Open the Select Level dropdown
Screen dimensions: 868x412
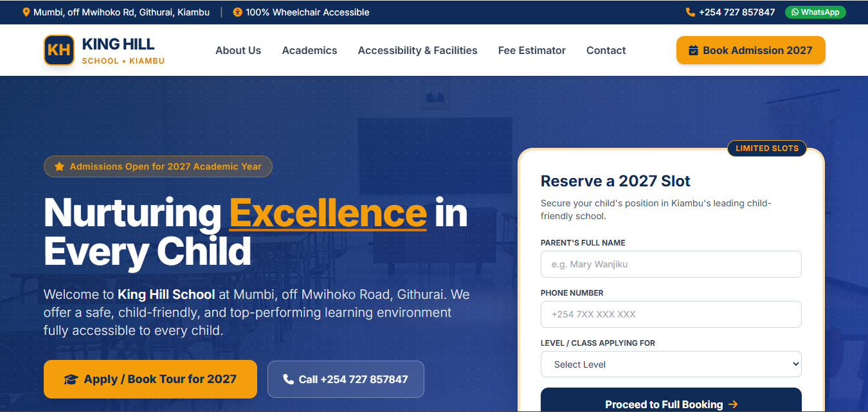coord(671,364)
